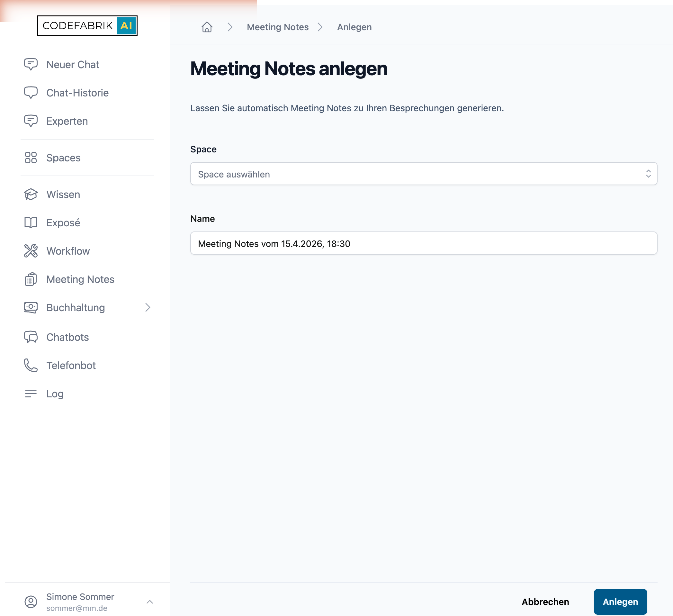
Task: Click the Experten chat icon
Action: (x=31, y=121)
